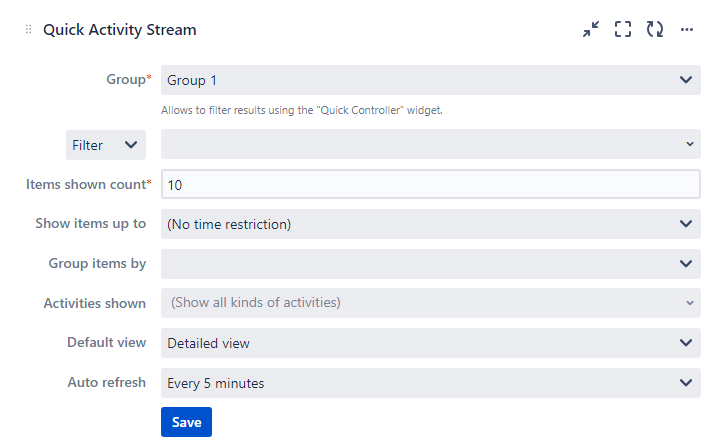This screenshot has width=719, height=444.
Task: Open the Auto refresh interval dropdown
Action: click(430, 383)
